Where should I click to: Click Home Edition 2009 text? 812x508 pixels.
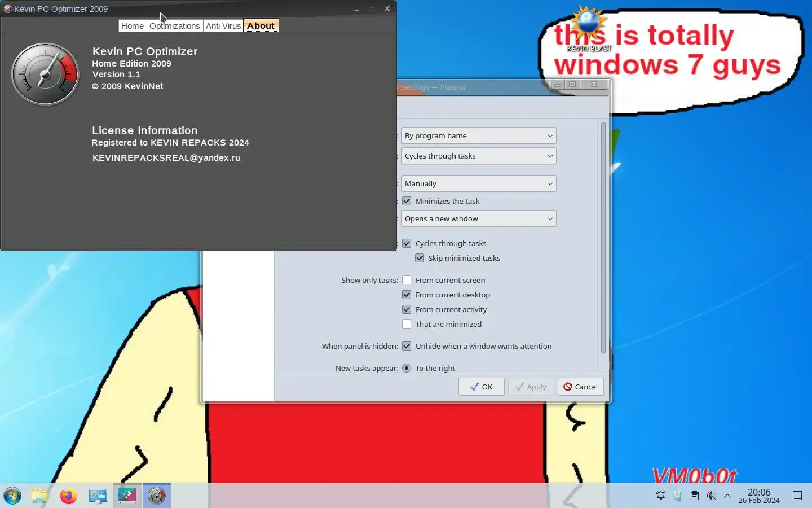(x=132, y=64)
